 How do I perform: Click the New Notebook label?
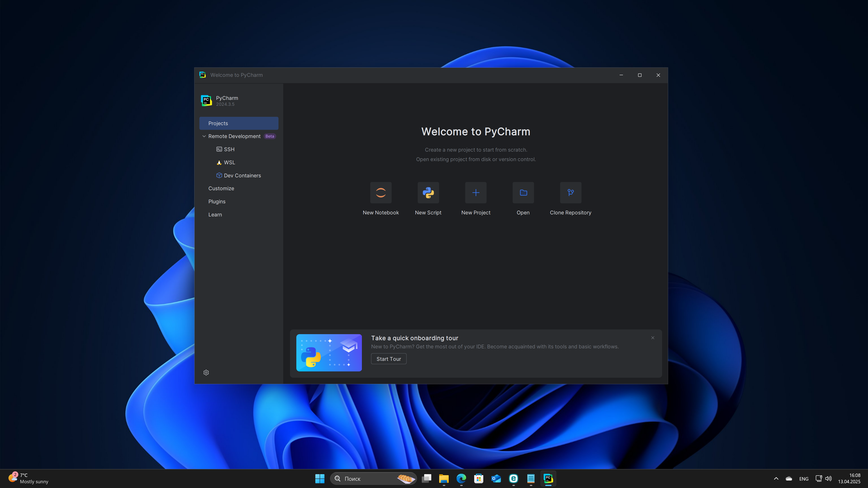click(381, 213)
